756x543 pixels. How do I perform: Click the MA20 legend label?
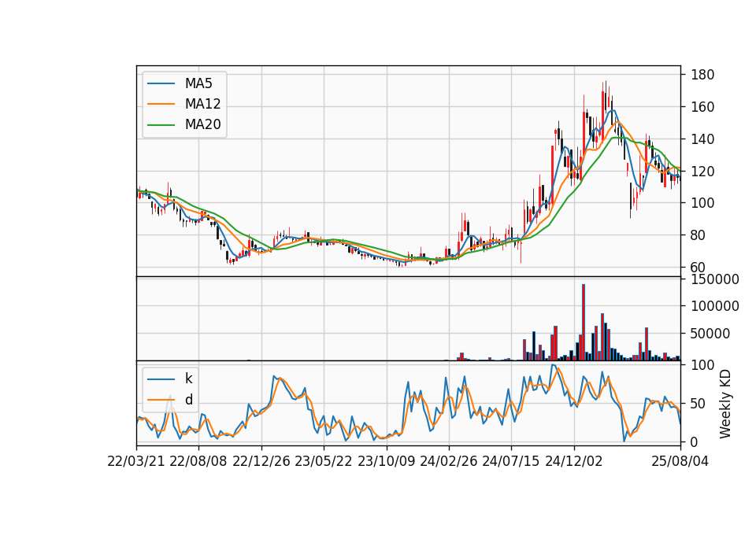202,124
